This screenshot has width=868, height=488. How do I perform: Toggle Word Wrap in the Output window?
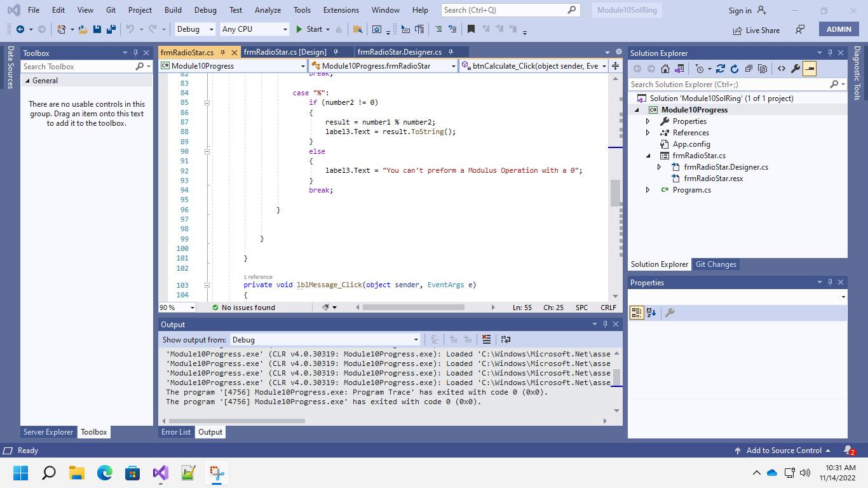point(506,339)
